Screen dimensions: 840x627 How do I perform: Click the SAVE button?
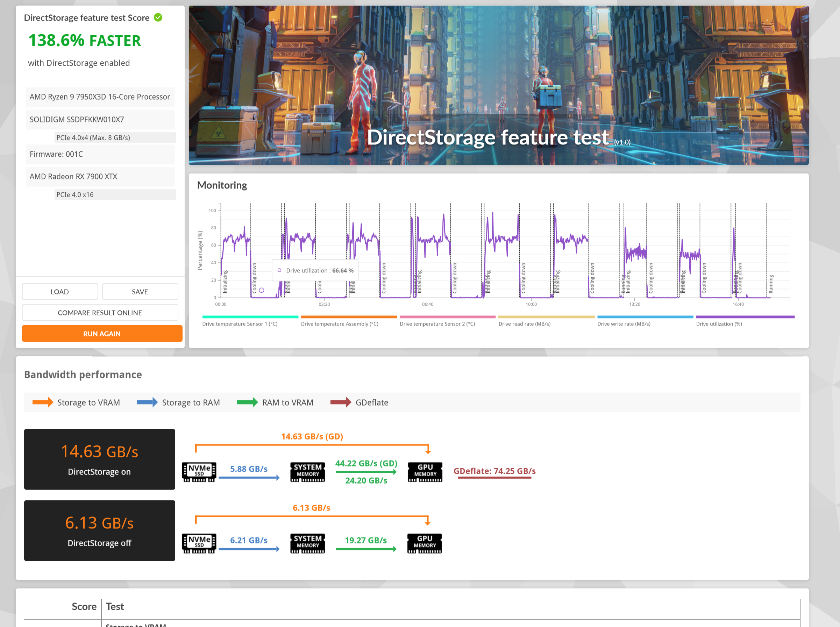[140, 292]
